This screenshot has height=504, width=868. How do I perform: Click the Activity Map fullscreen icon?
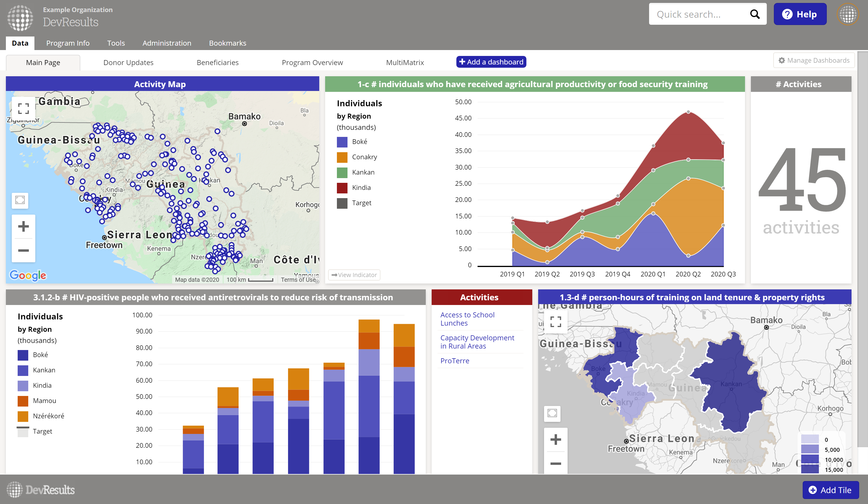(x=24, y=109)
